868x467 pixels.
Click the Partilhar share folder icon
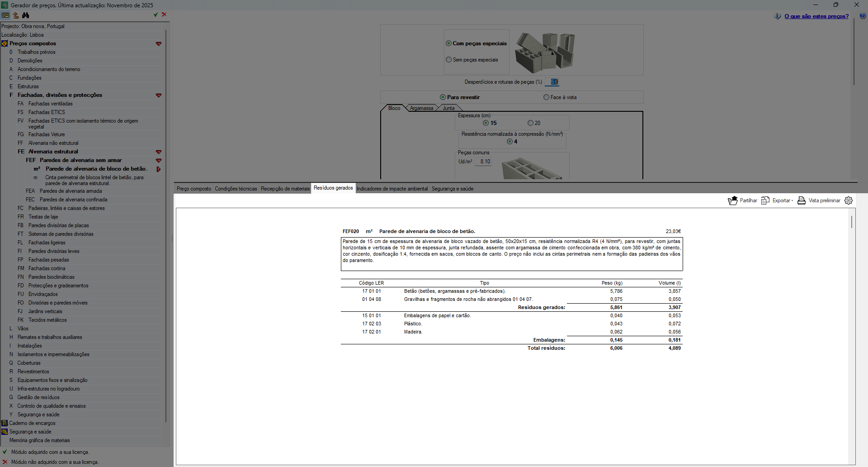(x=733, y=200)
